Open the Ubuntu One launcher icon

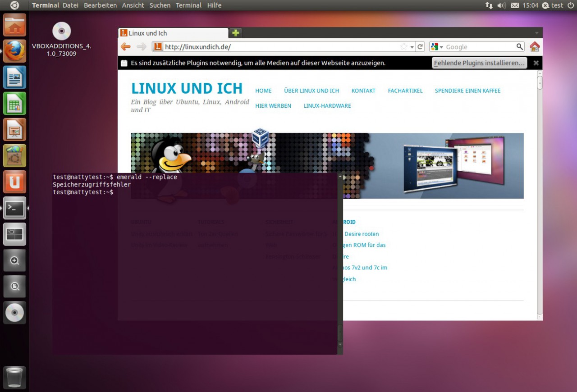coord(15,182)
